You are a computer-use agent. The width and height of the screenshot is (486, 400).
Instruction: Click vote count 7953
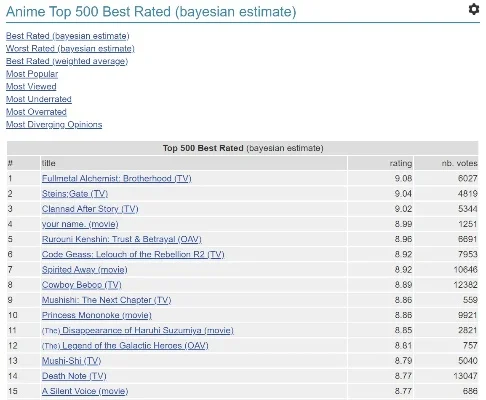tap(468, 254)
